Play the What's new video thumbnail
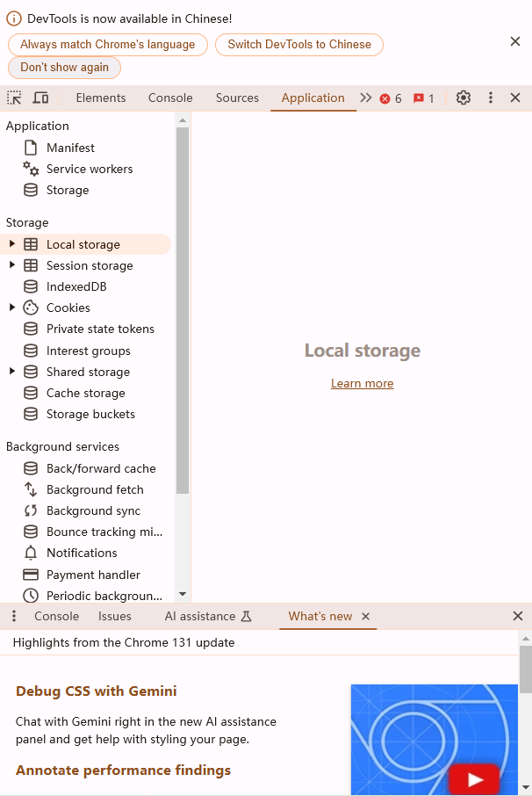The image size is (532, 796). 475,778
